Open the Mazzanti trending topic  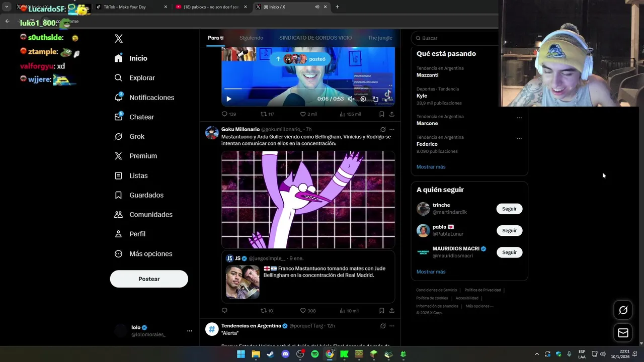(427, 75)
